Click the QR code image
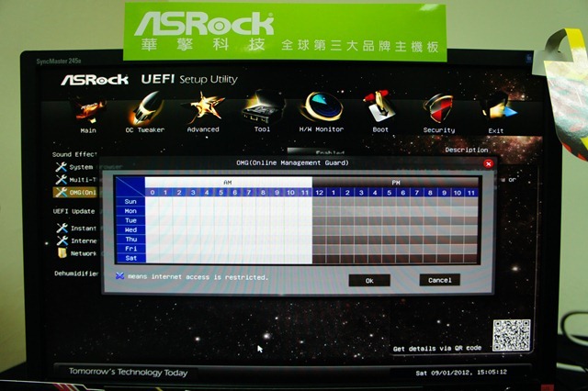The width and height of the screenshot is (588, 391). pyautogui.click(x=512, y=335)
